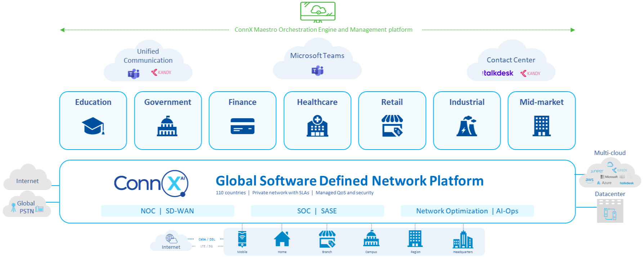Select the 'Finance' heading
The height and width of the screenshot is (257, 644).
click(x=242, y=102)
